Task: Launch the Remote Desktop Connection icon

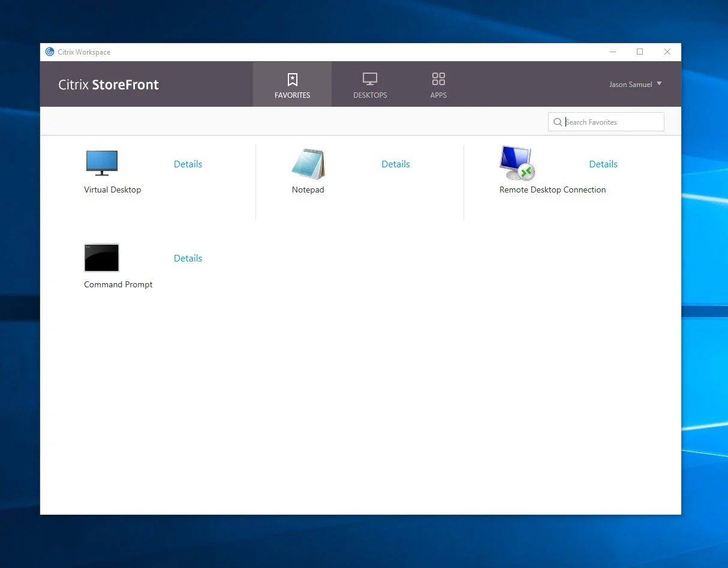Action: 517,163
